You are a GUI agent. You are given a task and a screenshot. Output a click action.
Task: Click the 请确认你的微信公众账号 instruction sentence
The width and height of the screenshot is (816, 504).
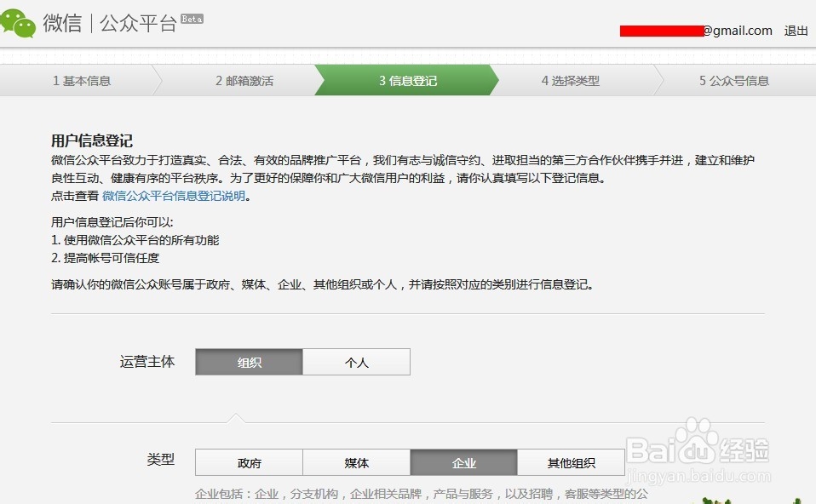(x=323, y=284)
